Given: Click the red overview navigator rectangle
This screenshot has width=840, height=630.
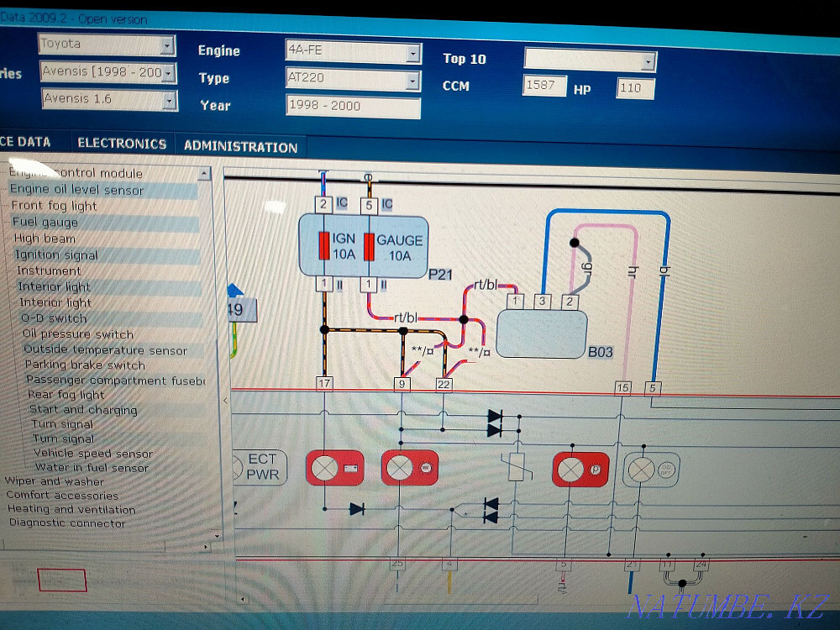Looking at the screenshot, I should tap(62, 580).
